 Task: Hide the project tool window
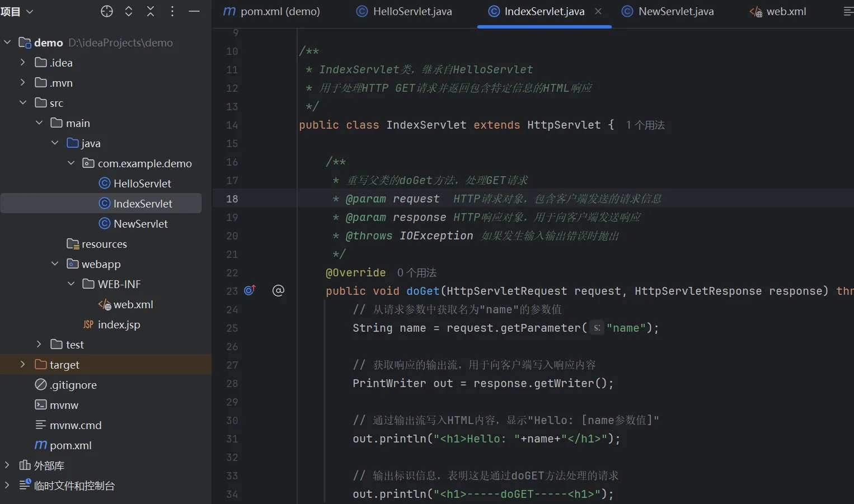tap(194, 11)
